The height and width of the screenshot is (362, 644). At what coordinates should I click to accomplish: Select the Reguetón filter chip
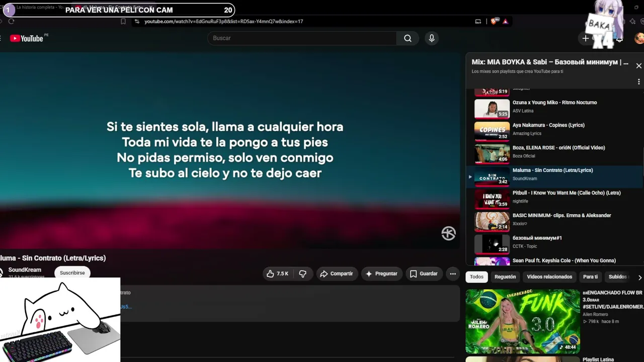[x=505, y=277]
